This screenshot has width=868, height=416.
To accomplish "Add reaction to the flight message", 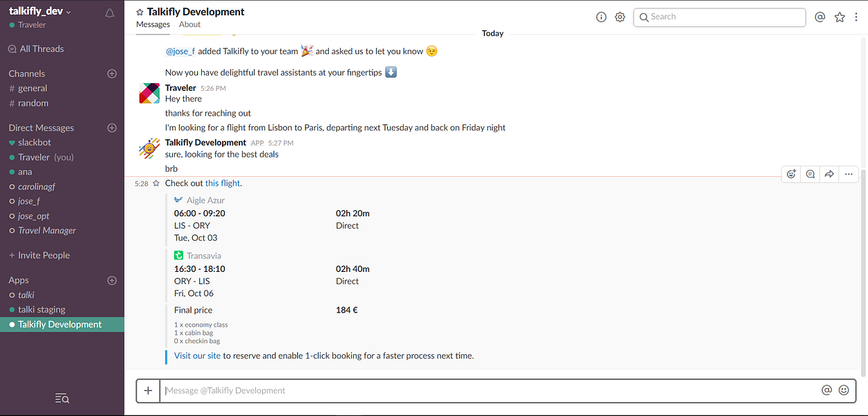I will point(790,175).
